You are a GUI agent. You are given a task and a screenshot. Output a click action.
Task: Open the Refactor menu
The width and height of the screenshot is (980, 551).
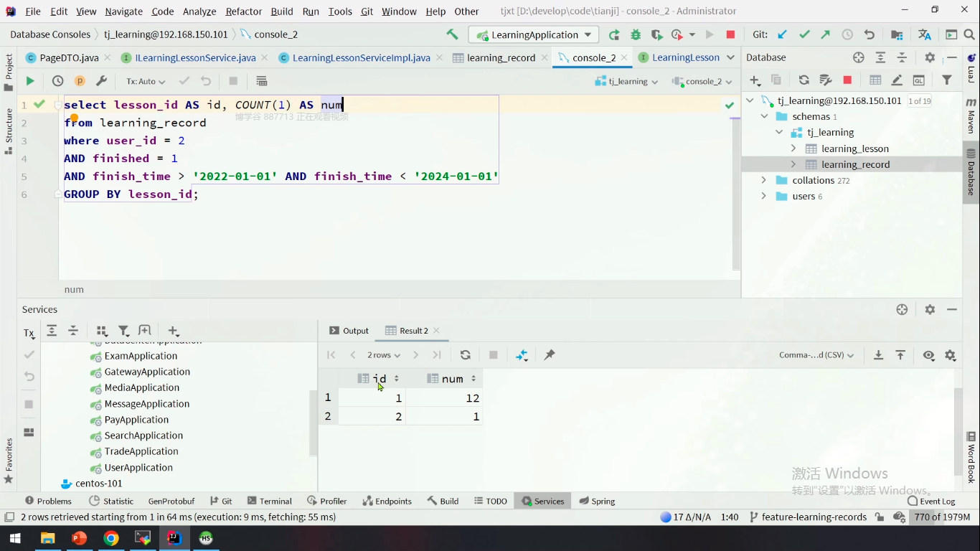pyautogui.click(x=244, y=11)
